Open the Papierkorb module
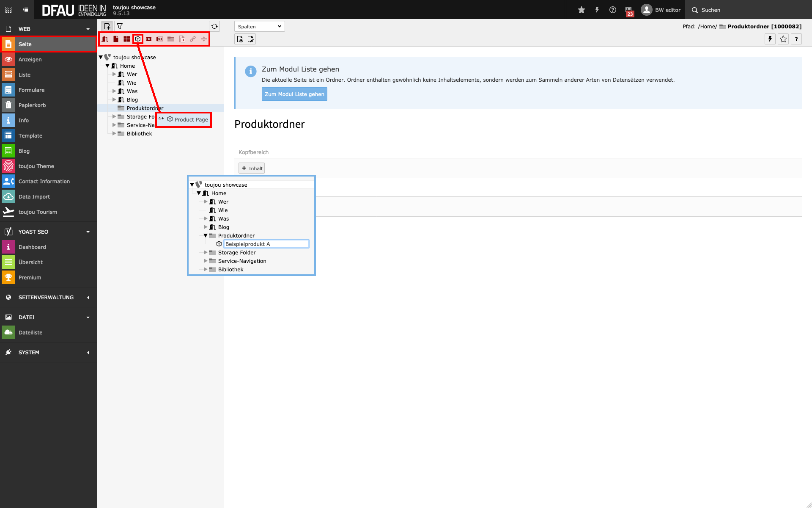812x508 pixels. pos(32,105)
